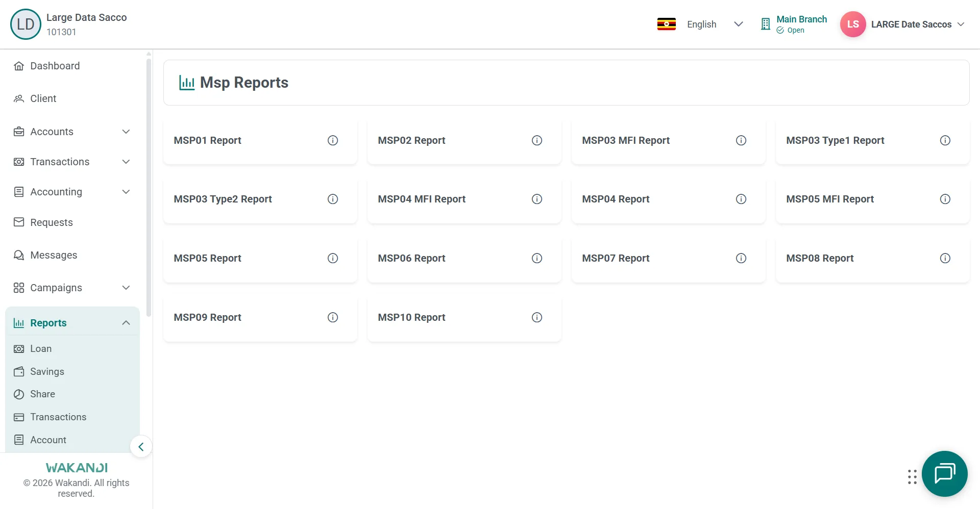Open Savings reports submenu item
This screenshot has width=980, height=509.
click(72, 372)
